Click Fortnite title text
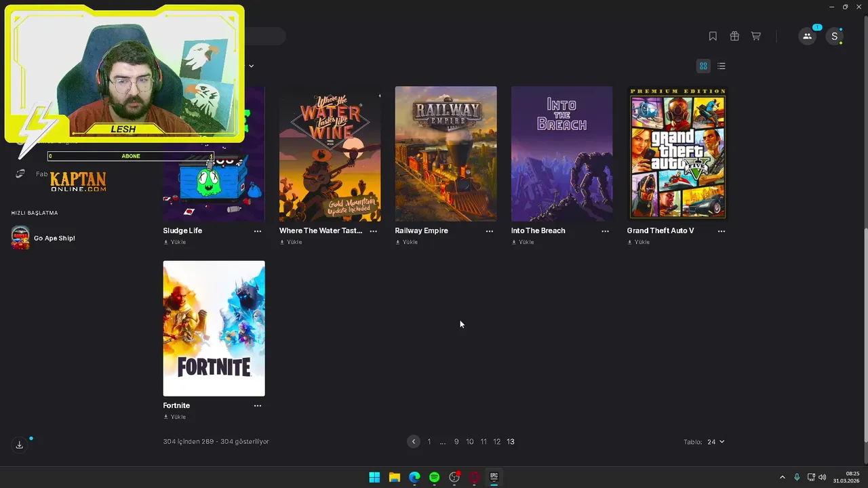This screenshot has width=868, height=488. click(x=176, y=405)
